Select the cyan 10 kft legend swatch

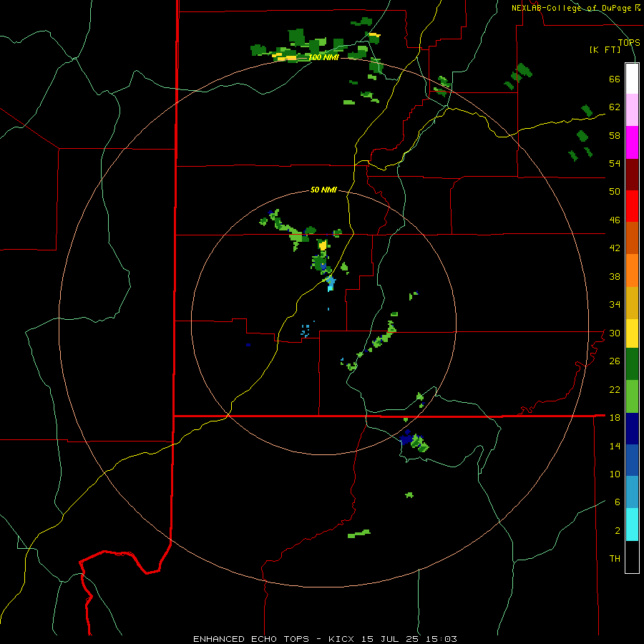coord(632,525)
